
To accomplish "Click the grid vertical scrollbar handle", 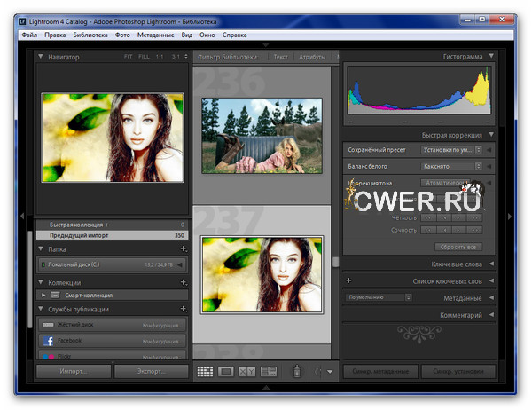I will click(x=335, y=261).
